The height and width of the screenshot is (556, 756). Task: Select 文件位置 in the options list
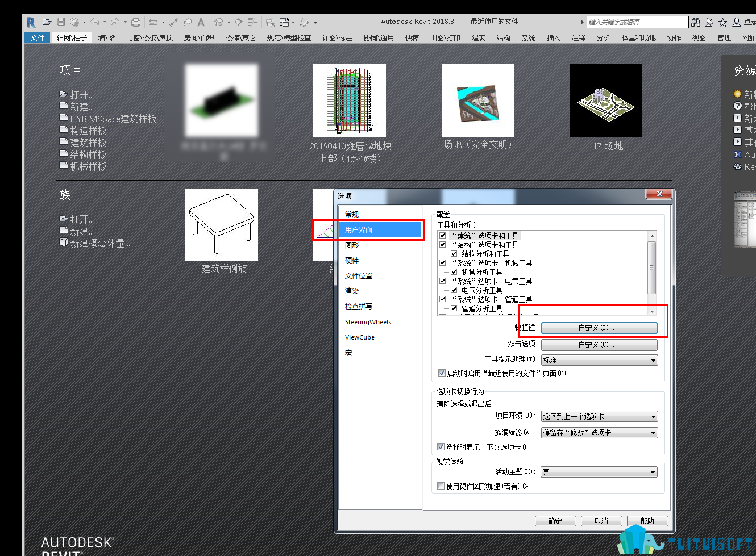tap(359, 276)
